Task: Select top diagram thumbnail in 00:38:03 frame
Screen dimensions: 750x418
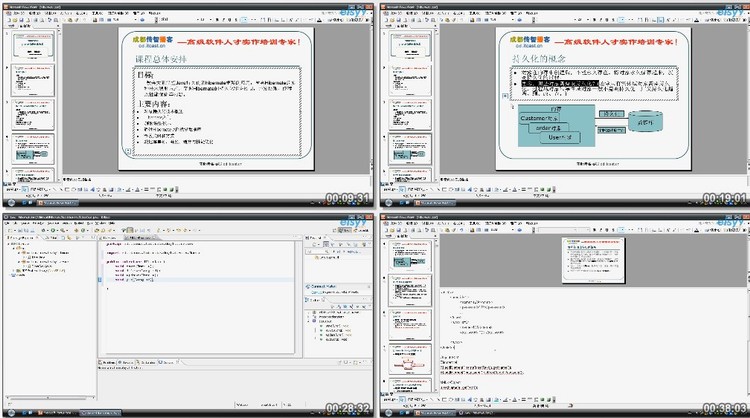Action: pyautogui.click(x=410, y=256)
